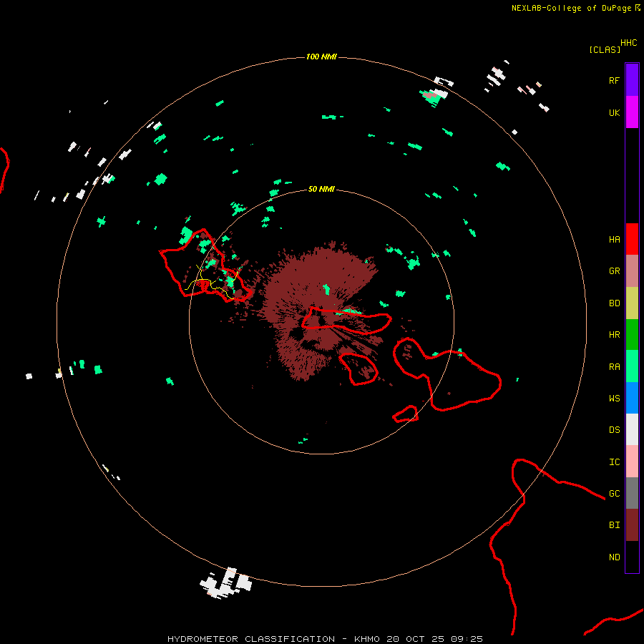Click the NEXLAB-College of DuPage credit text
This screenshot has width=644, height=644.
(x=571, y=8)
